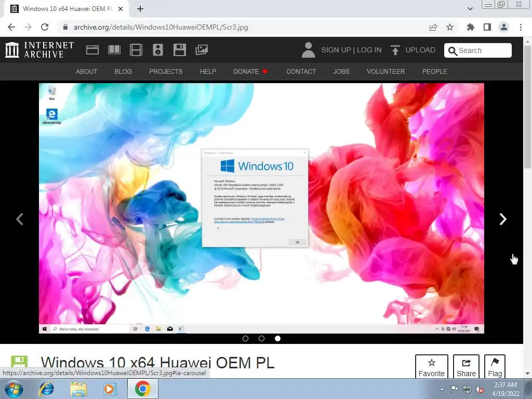Click the Windows 10 screenshot image
Screen dimensions: 532x399
261,208
